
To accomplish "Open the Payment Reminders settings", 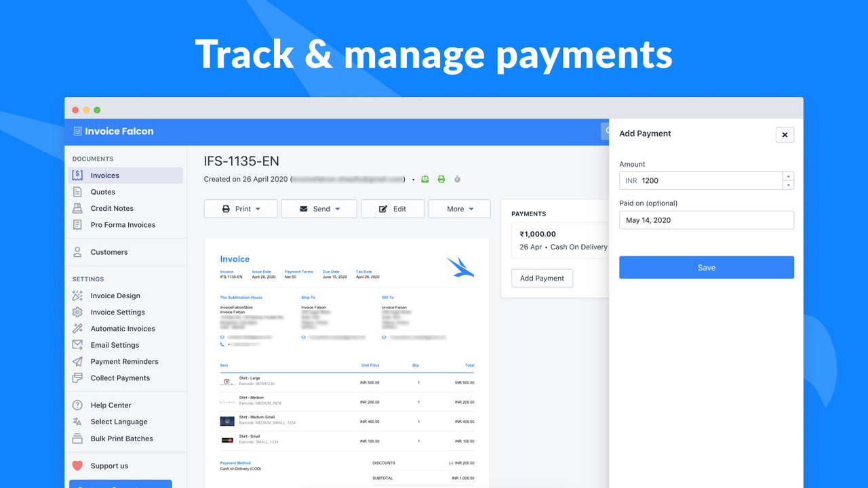I will [79, 361].
